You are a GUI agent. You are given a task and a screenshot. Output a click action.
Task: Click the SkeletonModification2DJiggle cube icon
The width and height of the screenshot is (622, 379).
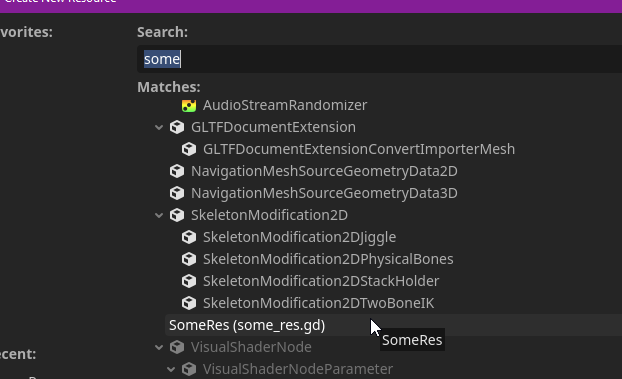(x=189, y=237)
